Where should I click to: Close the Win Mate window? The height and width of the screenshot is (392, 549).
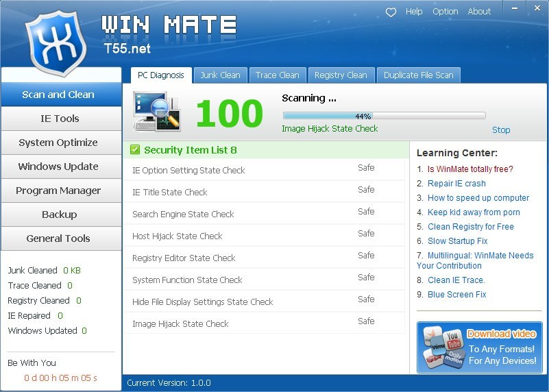[x=537, y=8]
